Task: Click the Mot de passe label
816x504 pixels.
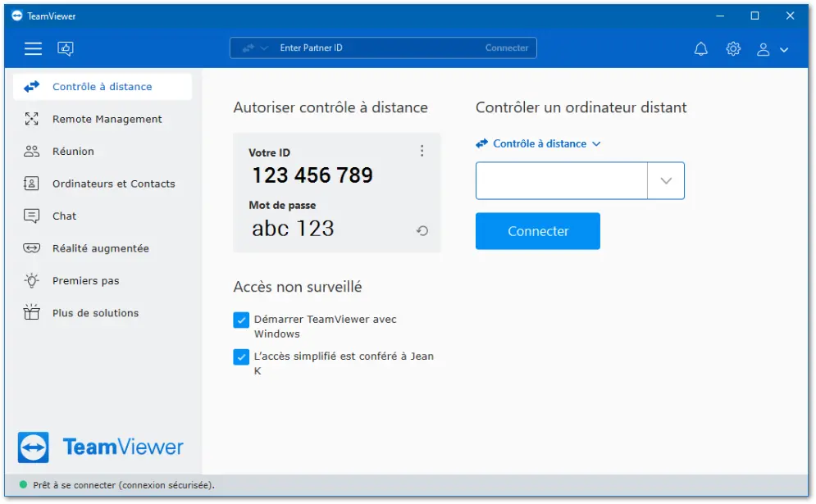Action: 282,206
